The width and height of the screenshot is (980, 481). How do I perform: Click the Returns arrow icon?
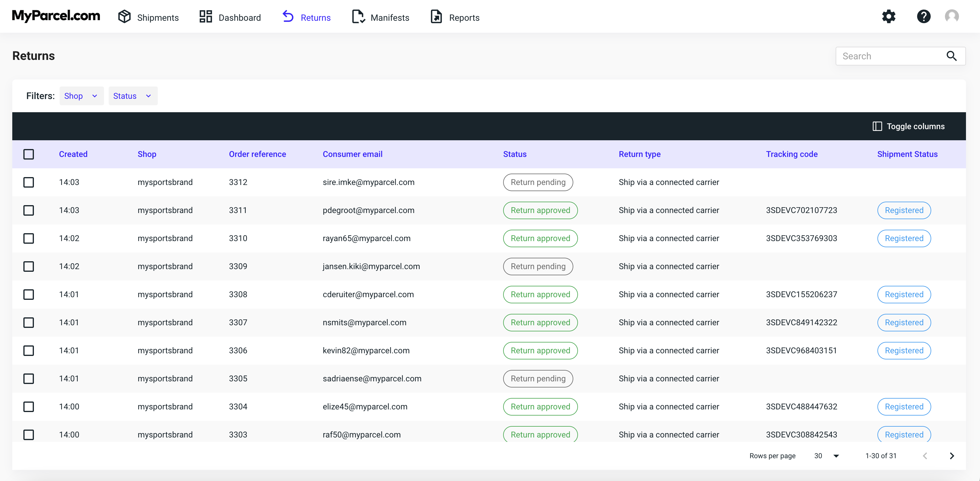[x=288, y=17]
